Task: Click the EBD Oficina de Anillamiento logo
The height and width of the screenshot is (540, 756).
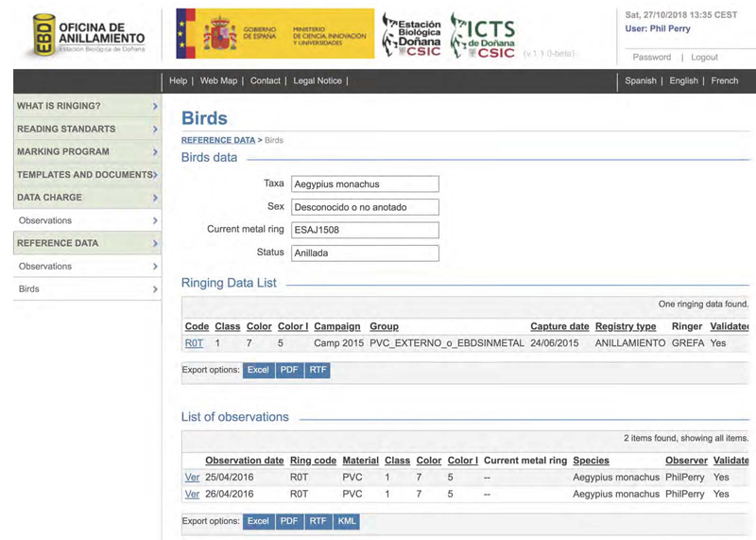Action: coord(89,35)
